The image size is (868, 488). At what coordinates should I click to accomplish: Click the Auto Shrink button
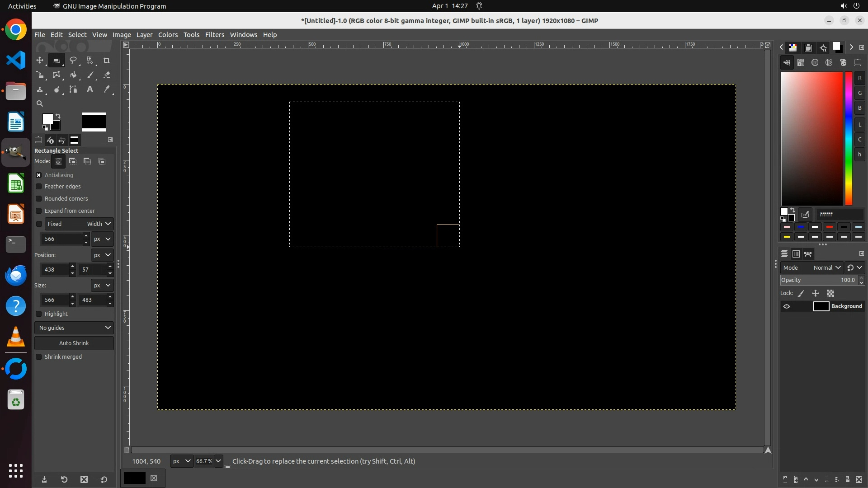click(74, 343)
